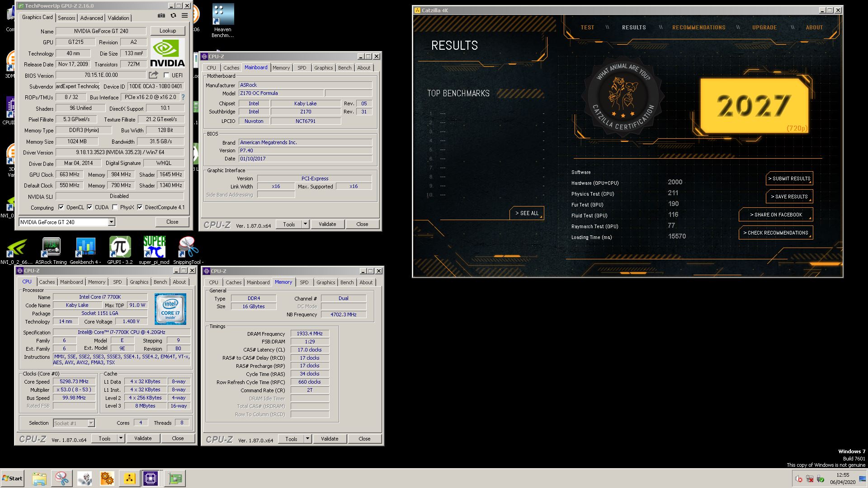Click SHARE ON FACEBOOK in Catzilla
This screenshot has width=868, height=488.
[776, 215]
